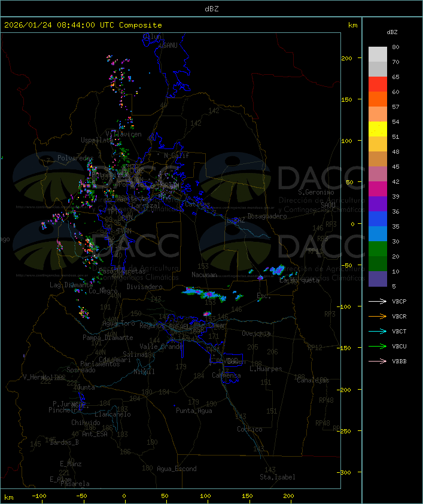Select the yellow 54 dBZ legend swatch
This screenshot has height=504, width=423.
pyautogui.click(x=378, y=129)
